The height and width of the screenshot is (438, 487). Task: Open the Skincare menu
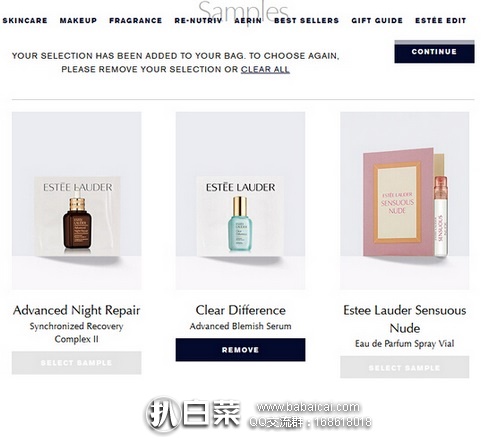click(25, 21)
